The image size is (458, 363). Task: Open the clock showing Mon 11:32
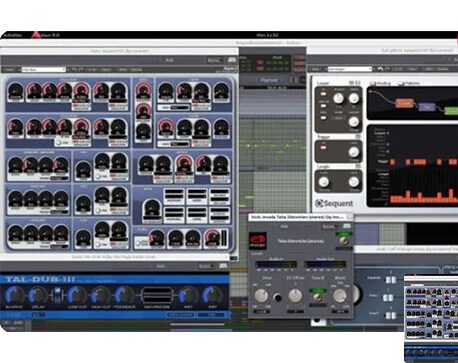(x=267, y=35)
